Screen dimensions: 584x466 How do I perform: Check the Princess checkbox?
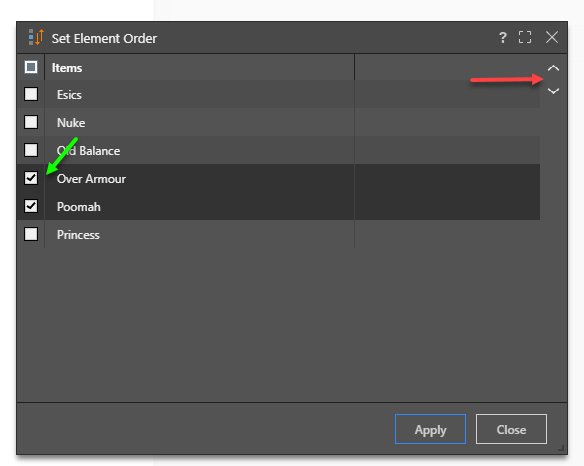coord(31,234)
